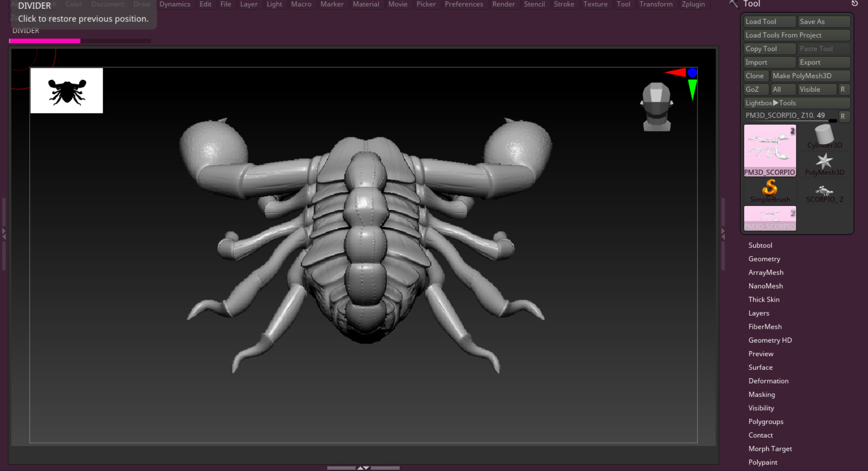This screenshot has width=868, height=471.
Task: Adjust the PM3D_SCORPIO_Z10 item slider
Action: coord(790,116)
